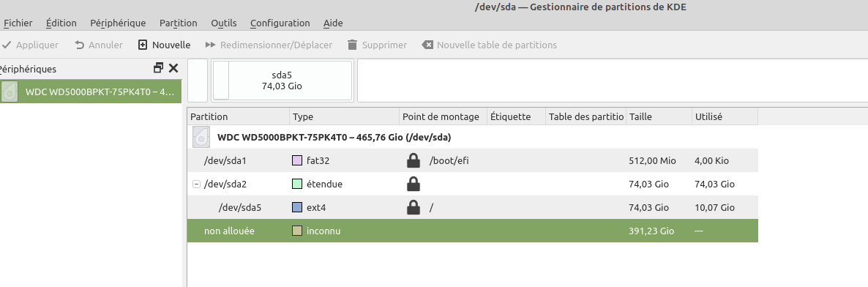Click the Appliquer checkmark toolbar button

click(31, 45)
